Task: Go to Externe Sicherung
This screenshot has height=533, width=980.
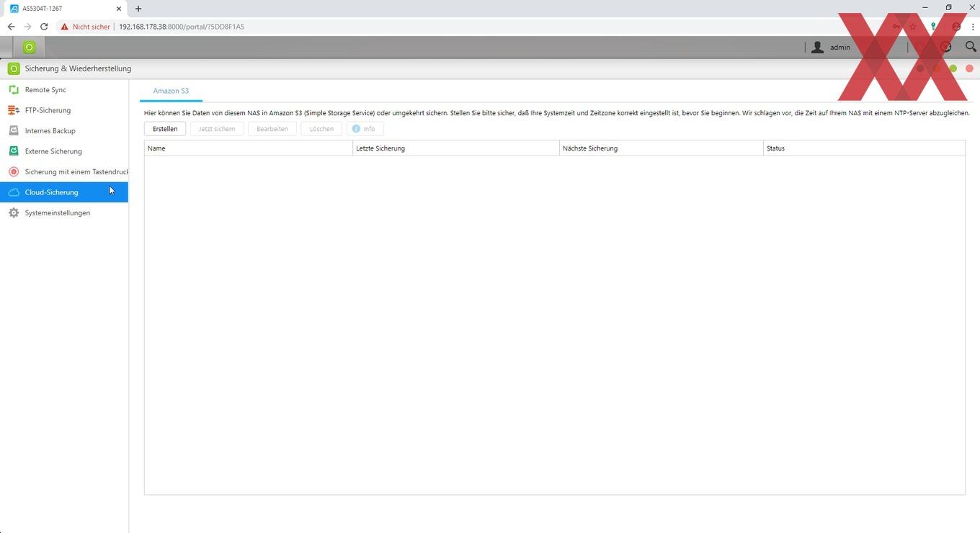Action: coord(64,151)
